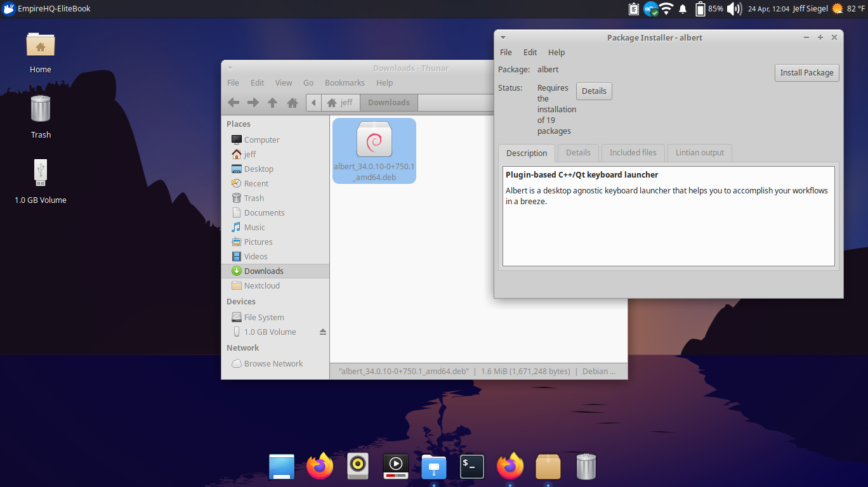Open Package Installer Help menu
Viewport: 868px width, 487px height.
(556, 52)
